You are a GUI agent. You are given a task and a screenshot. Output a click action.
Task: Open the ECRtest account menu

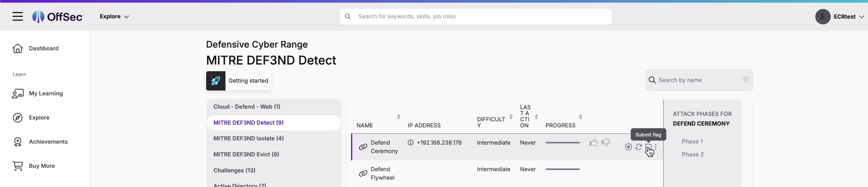(x=840, y=17)
